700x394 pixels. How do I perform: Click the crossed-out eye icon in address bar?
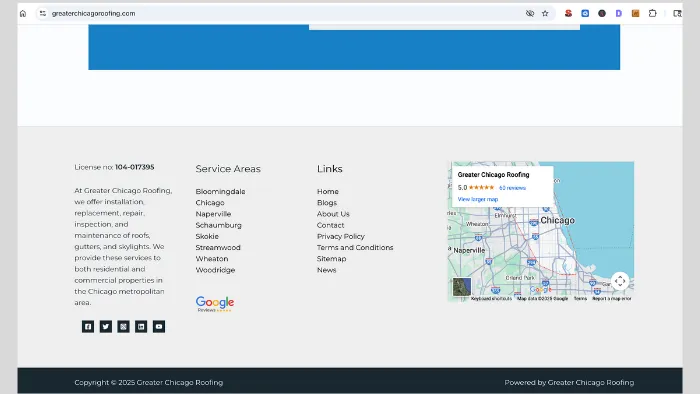pos(530,13)
